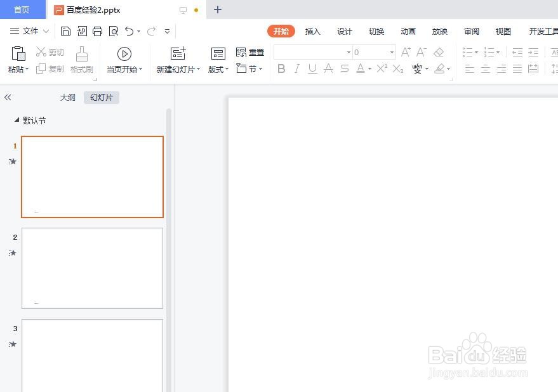
Task: Open the font color A dropdown arrow
Action: 369,69
